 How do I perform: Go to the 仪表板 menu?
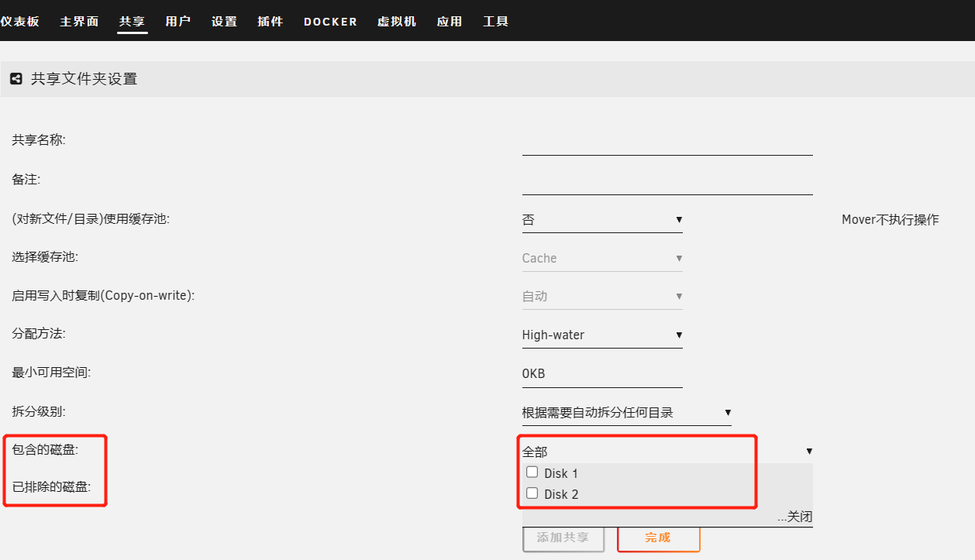pyautogui.click(x=20, y=22)
